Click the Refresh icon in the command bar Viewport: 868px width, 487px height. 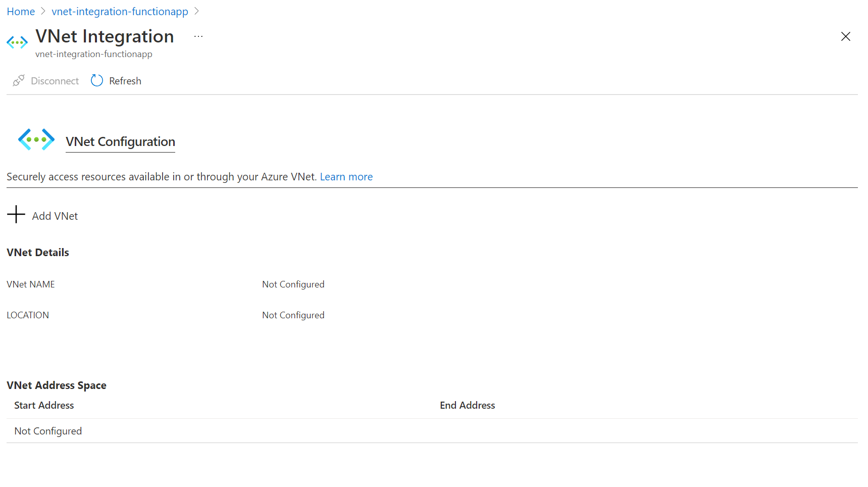[96, 80]
